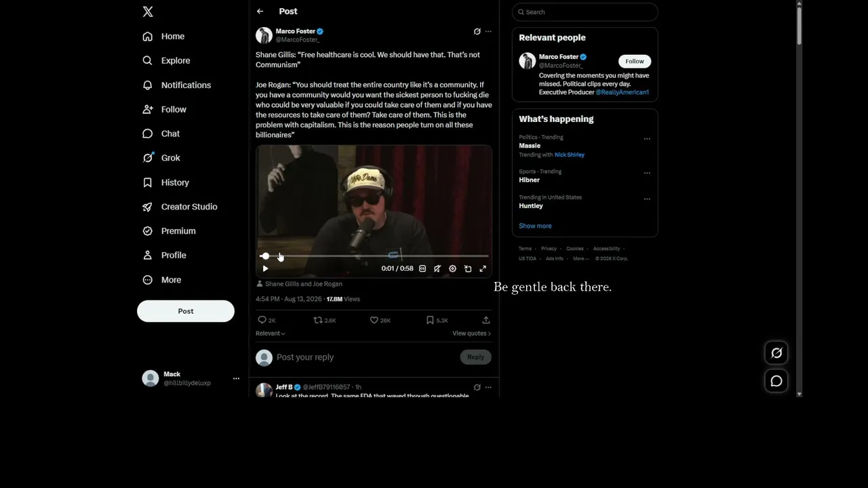Play the video
The height and width of the screenshot is (488, 868).
coord(265,269)
